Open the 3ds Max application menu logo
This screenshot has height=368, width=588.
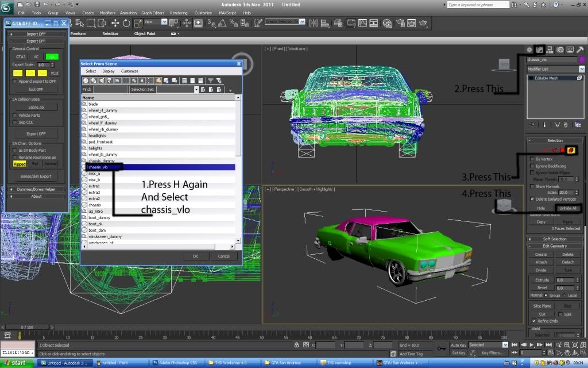click(7, 7)
